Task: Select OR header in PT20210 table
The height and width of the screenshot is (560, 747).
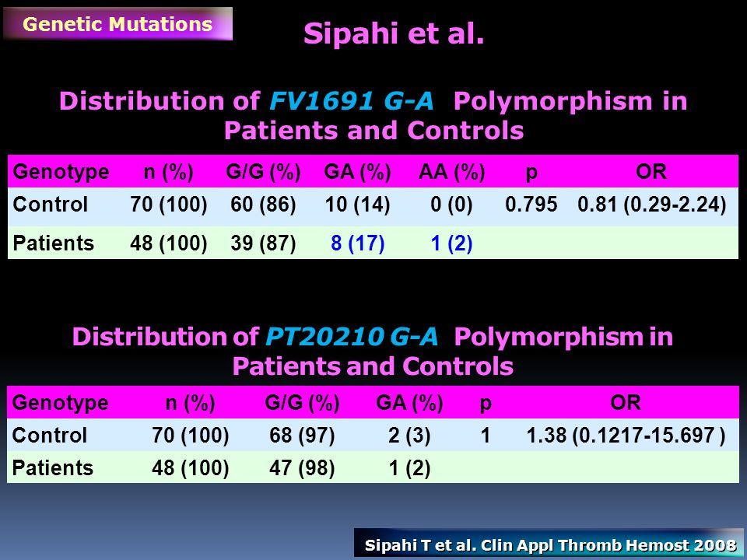Action: [626, 403]
